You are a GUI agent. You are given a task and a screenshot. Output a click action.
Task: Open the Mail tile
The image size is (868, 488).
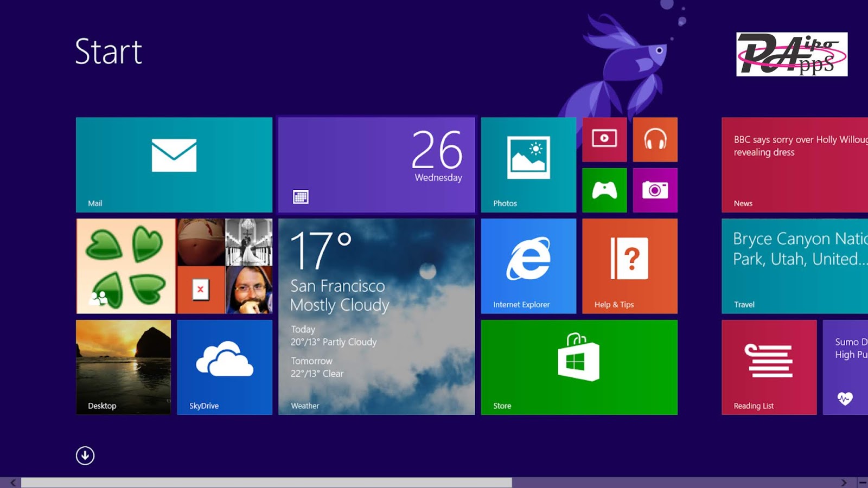tap(174, 163)
